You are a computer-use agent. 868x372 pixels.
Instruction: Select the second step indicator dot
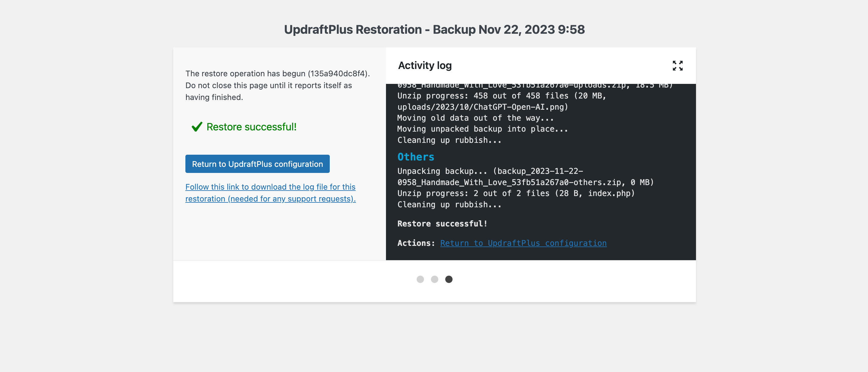tap(434, 279)
